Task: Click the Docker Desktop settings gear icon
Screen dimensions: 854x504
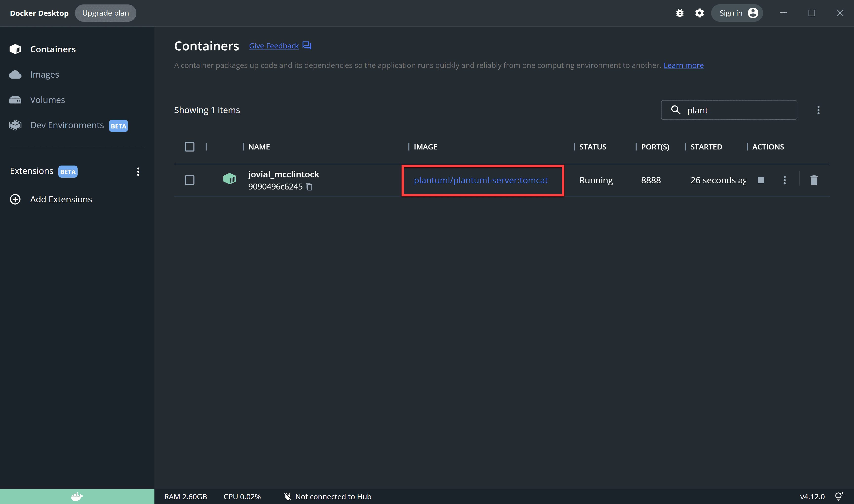Action: pos(699,13)
